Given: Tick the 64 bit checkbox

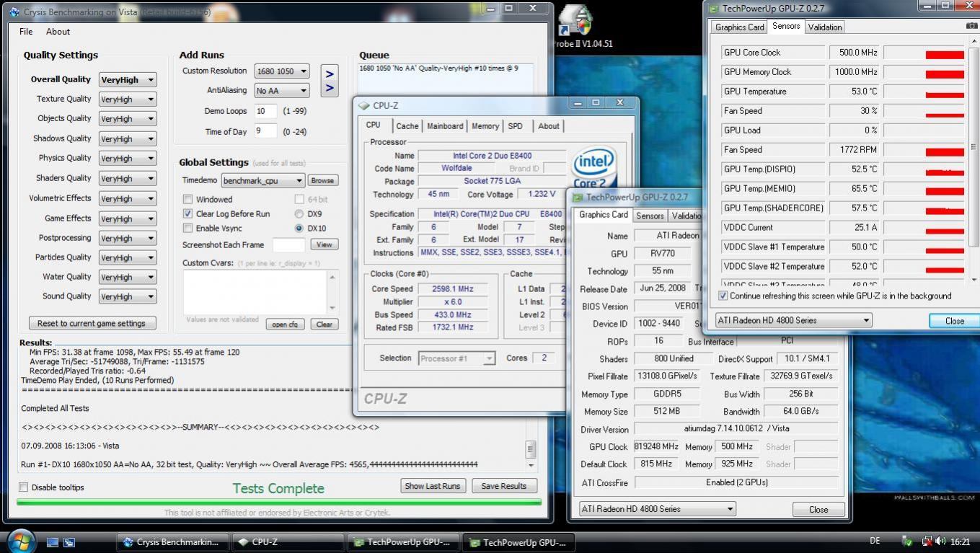Looking at the screenshot, I should (x=299, y=200).
